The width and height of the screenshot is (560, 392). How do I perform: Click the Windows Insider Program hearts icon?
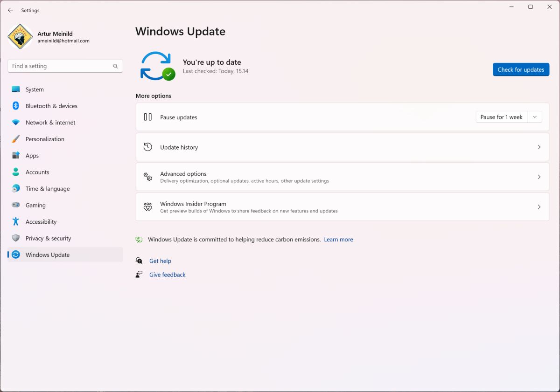(148, 207)
